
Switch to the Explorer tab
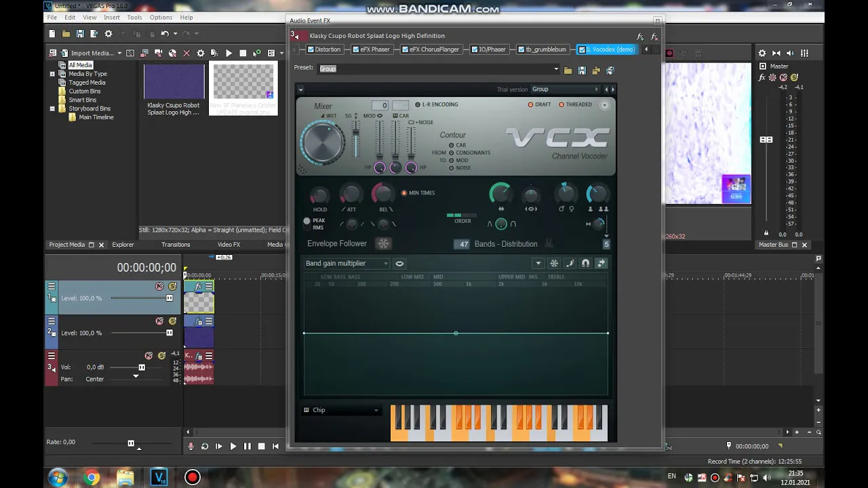coord(123,245)
